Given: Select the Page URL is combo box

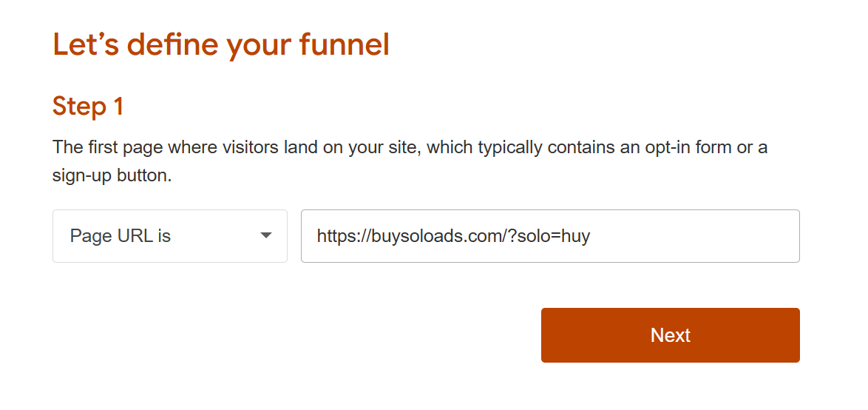Looking at the screenshot, I should 170,236.
